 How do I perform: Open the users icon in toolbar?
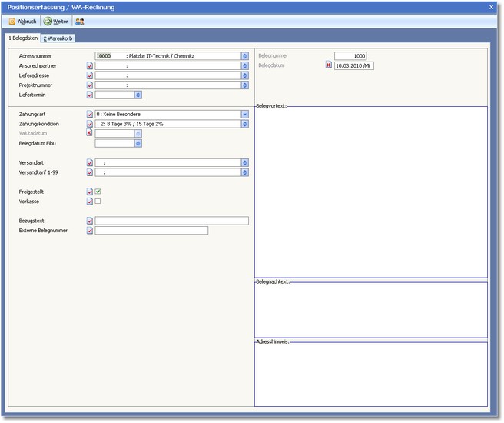[80, 22]
